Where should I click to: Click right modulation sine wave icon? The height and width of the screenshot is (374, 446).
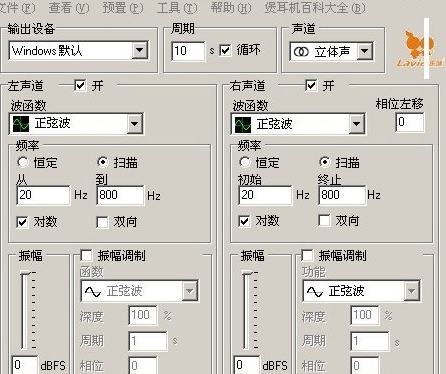click(x=315, y=292)
